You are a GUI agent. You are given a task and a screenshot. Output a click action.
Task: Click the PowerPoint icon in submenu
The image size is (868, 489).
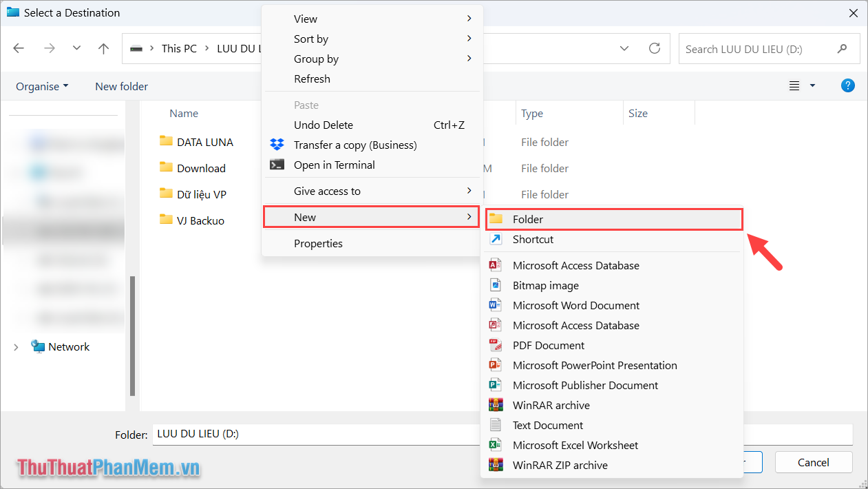[496, 365]
